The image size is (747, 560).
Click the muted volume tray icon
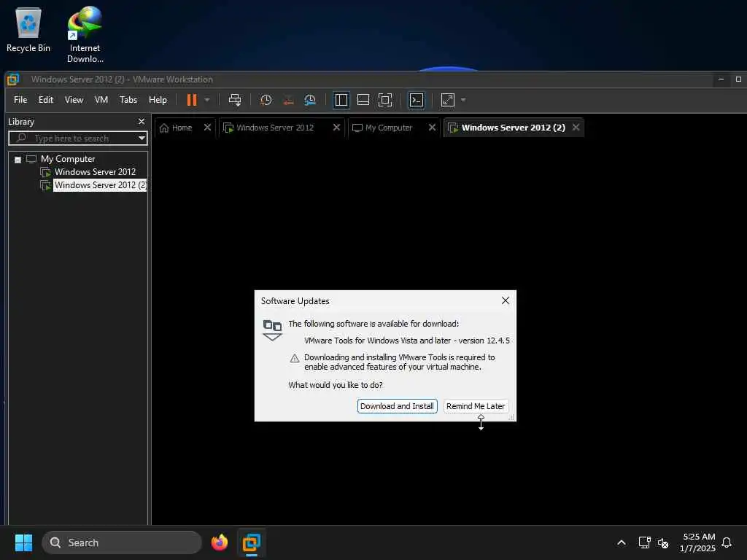click(x=663, y=542)
